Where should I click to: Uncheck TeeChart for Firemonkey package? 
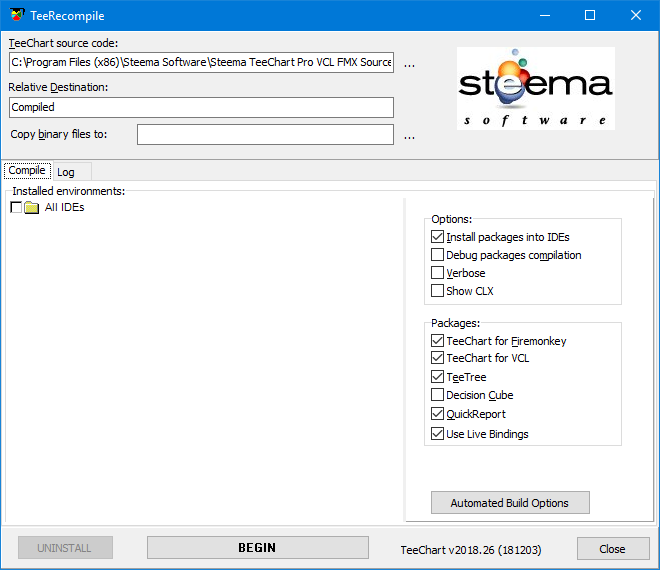[x=437, y=341]
